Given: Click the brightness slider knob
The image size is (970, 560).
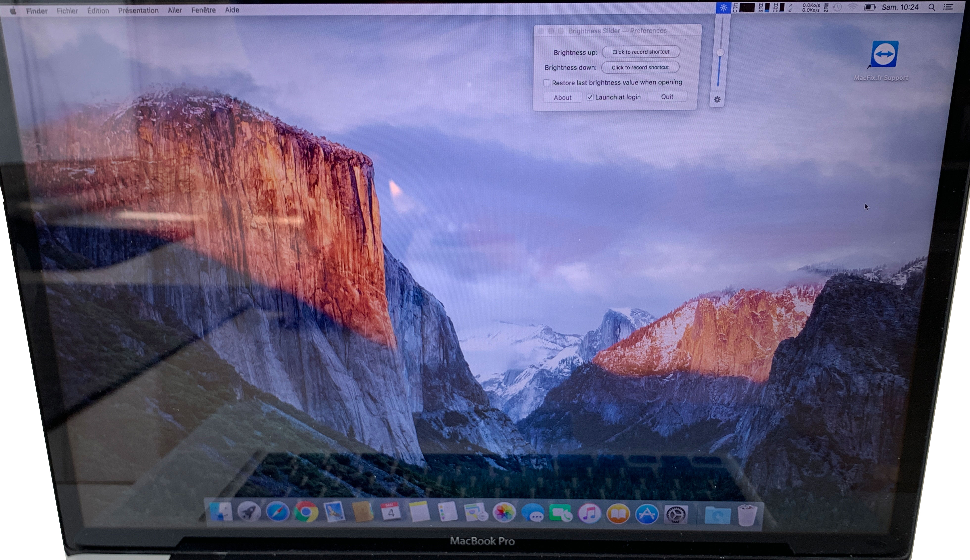Looking at the screenshot, I should click(720, 52).
